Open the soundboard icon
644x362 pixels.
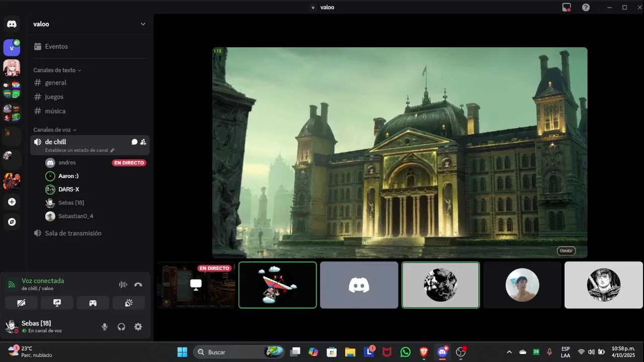[x=129, y=303]
